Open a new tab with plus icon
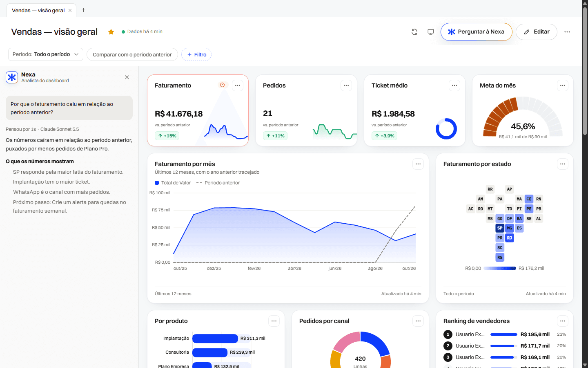The image size is (588, 368). click(83, 10)
